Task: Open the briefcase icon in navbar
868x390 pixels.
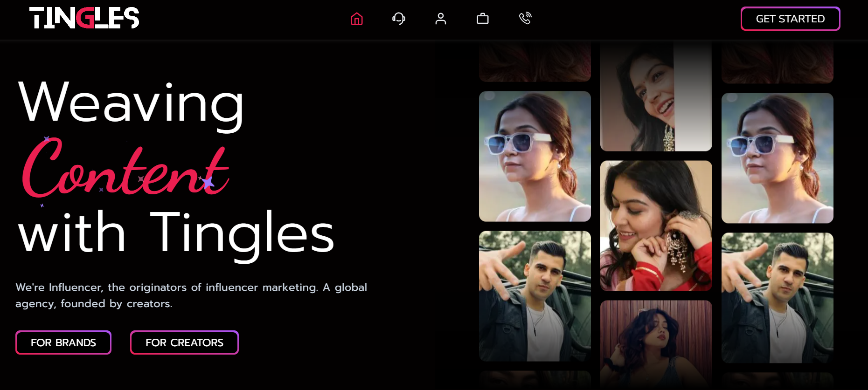Action: [x=483, y=19]
